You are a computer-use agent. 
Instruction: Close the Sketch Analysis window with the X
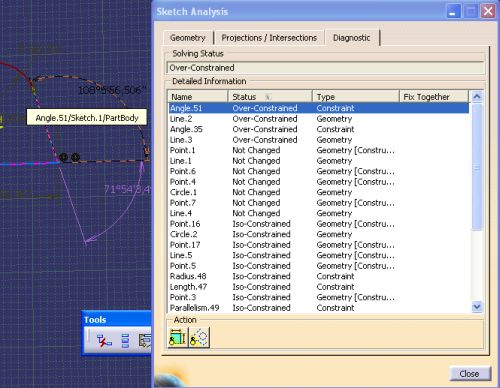(x=488, y=12)
